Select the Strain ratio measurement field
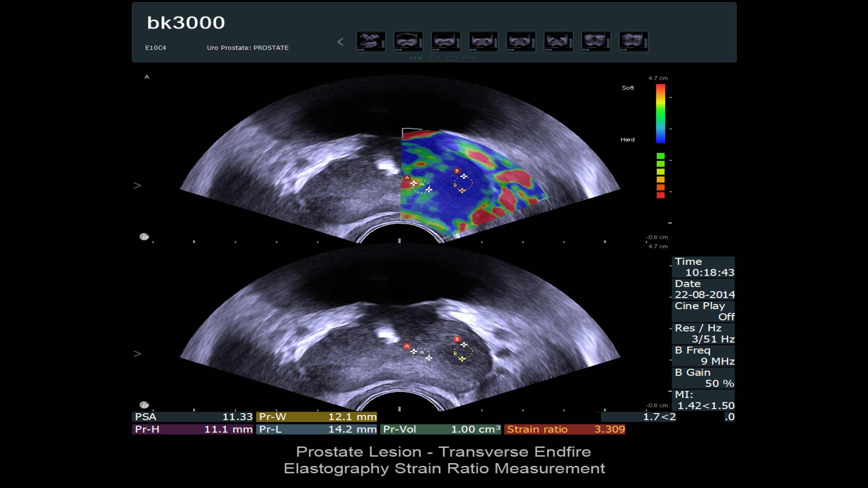Viewport: 868px width, 488px height. click(x=565, y=429)
